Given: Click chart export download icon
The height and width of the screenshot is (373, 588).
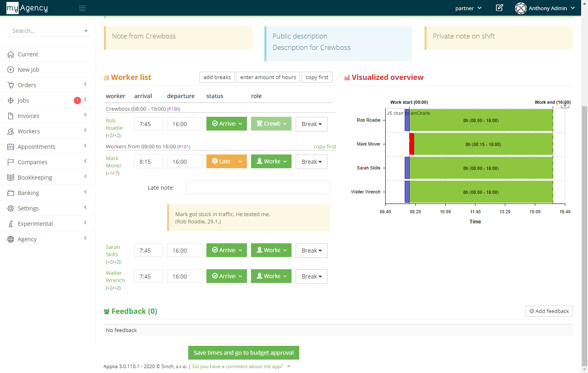Looking at the screenshot, I should (565, 105).
